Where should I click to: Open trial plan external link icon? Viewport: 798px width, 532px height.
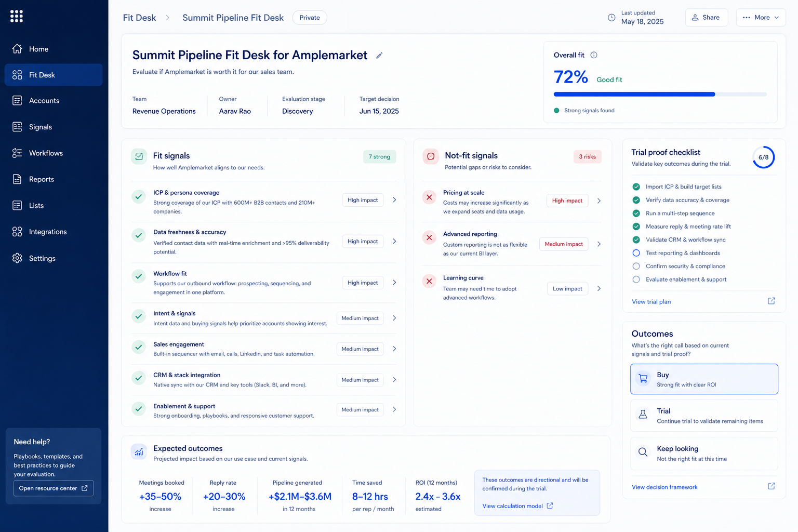pyautogui.click(x=772, y=301)
